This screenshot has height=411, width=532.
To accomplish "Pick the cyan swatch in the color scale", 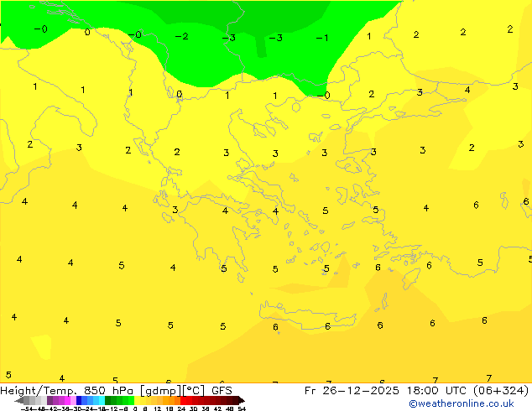I will (102, 400).
